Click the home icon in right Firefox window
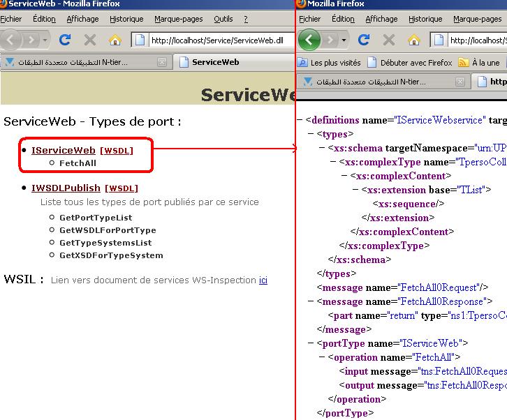507x420 pixels. coord(413,40)
